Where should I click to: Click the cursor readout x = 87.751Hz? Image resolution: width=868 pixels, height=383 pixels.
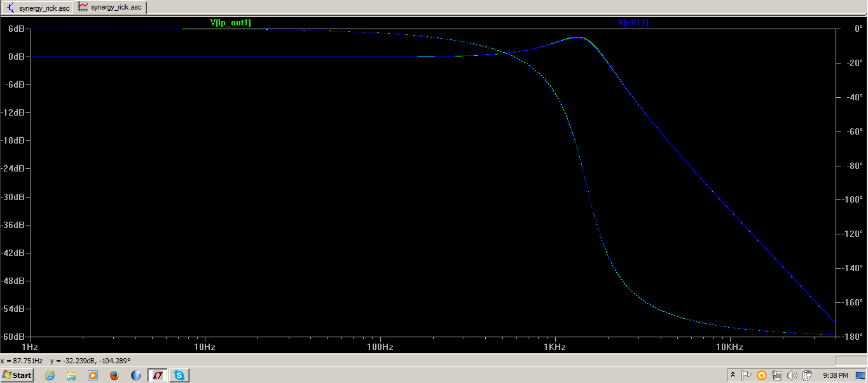22,361
